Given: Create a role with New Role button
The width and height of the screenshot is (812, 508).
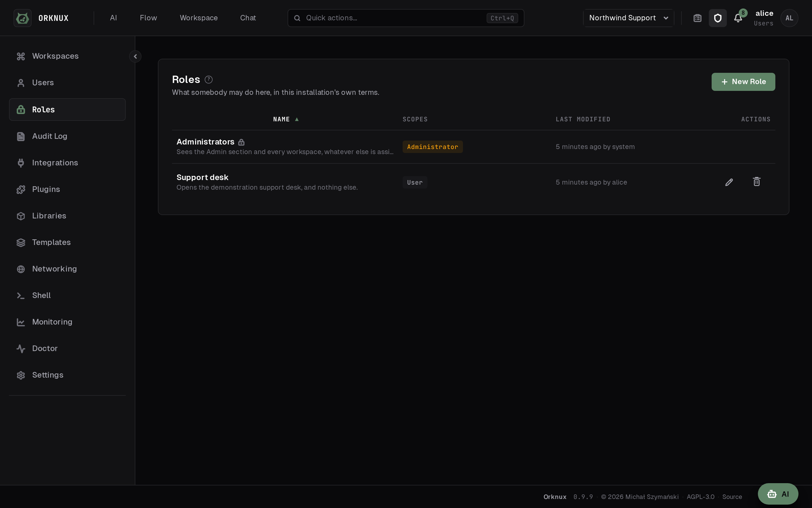Looking at the screenshot, I should 743,82.
